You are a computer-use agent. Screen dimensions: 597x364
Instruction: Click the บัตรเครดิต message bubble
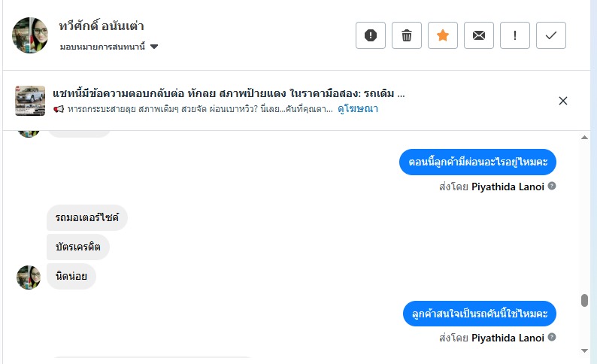click(78, 247)
